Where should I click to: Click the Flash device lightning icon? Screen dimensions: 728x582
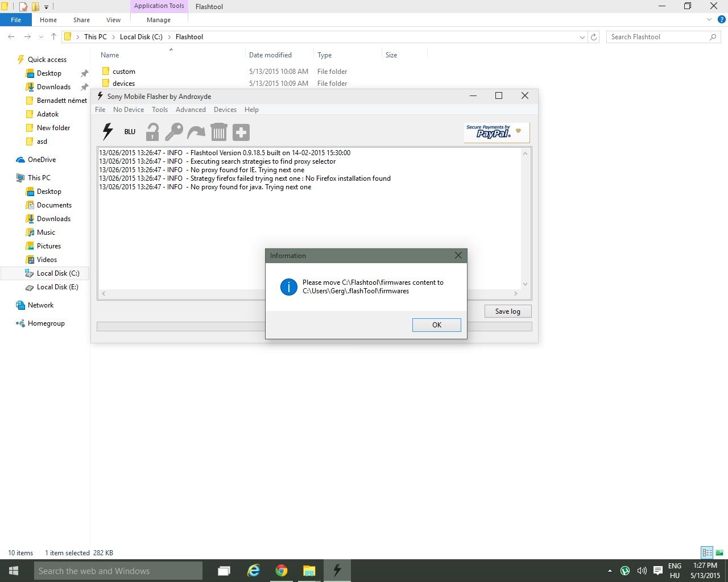click(107, 132)
